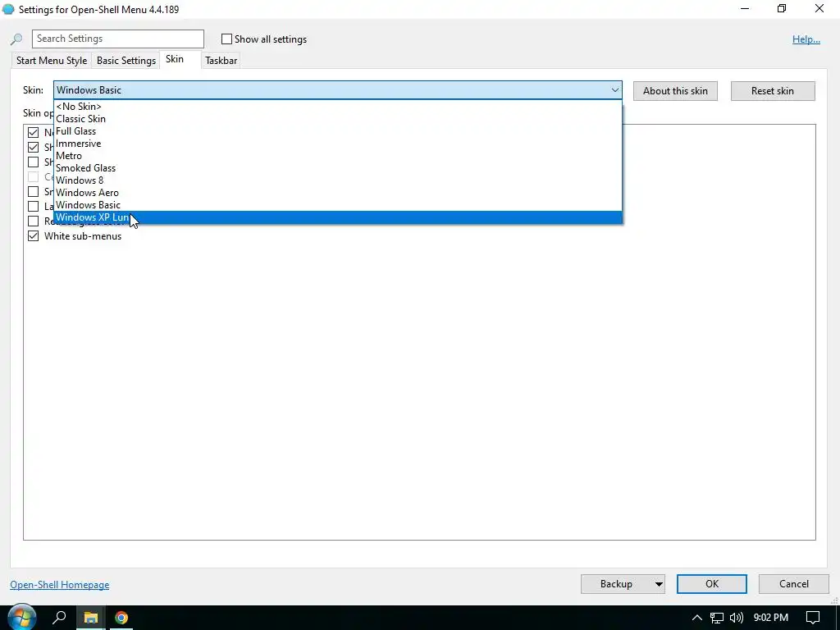
Task: Tick the checkbox starting with 'La'
Action: pyautogui.click(x=33, y=206)
